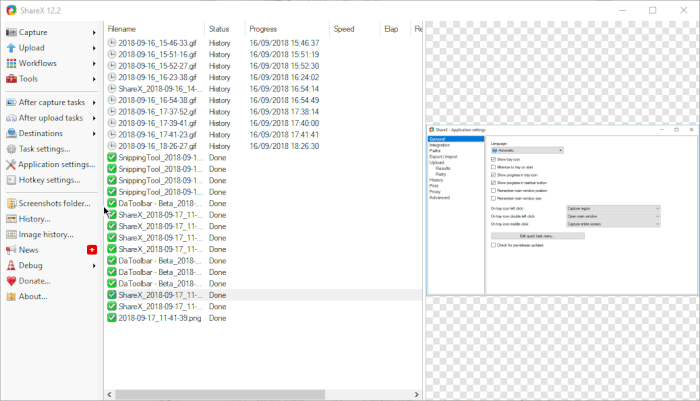Select the file 2018-09-16_17-39-41.gif
This screenshot has height=401, width=700.
click(157, 123)
